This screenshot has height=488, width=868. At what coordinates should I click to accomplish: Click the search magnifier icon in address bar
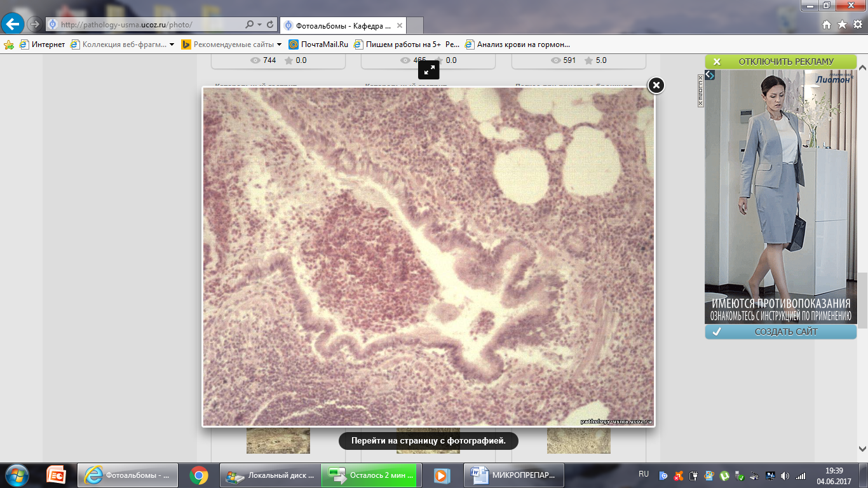(250, 25)
